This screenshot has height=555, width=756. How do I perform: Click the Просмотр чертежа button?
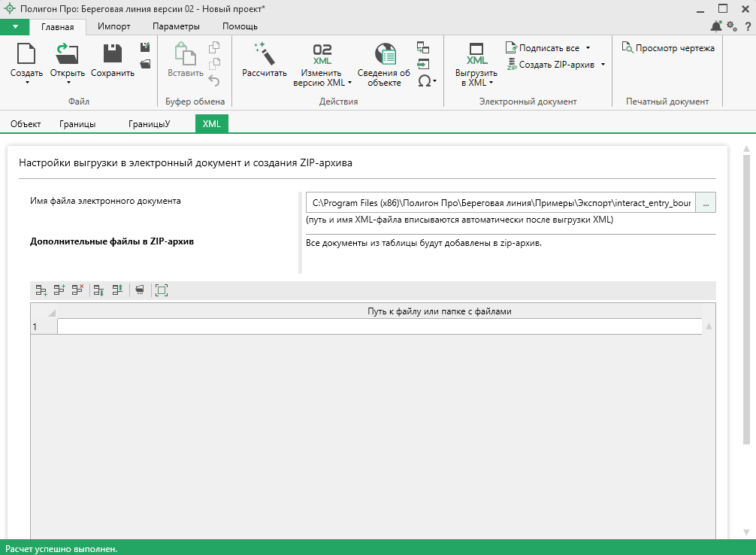click(x=668, y=48)
